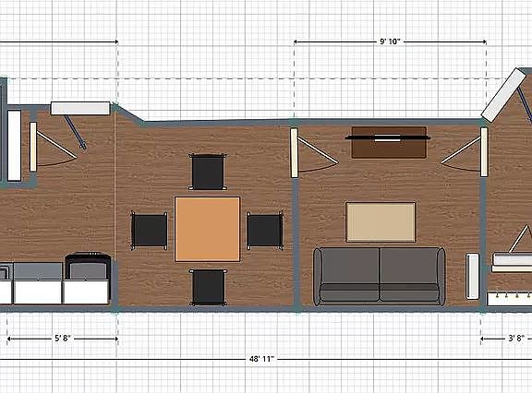Select the gray two-seat sofa
Image resolution: width=532 pixels, height=393 pixels.
tap(379, 276)
